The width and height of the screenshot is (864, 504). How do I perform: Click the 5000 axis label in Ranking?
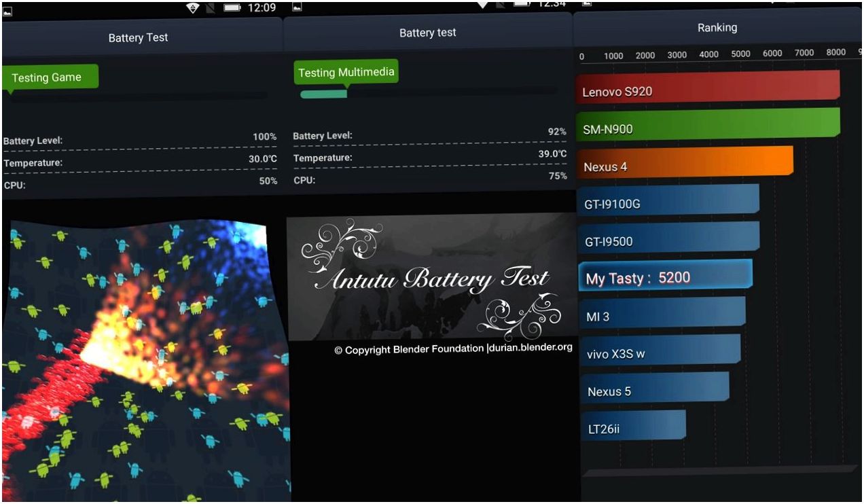[x=740, y=54]
